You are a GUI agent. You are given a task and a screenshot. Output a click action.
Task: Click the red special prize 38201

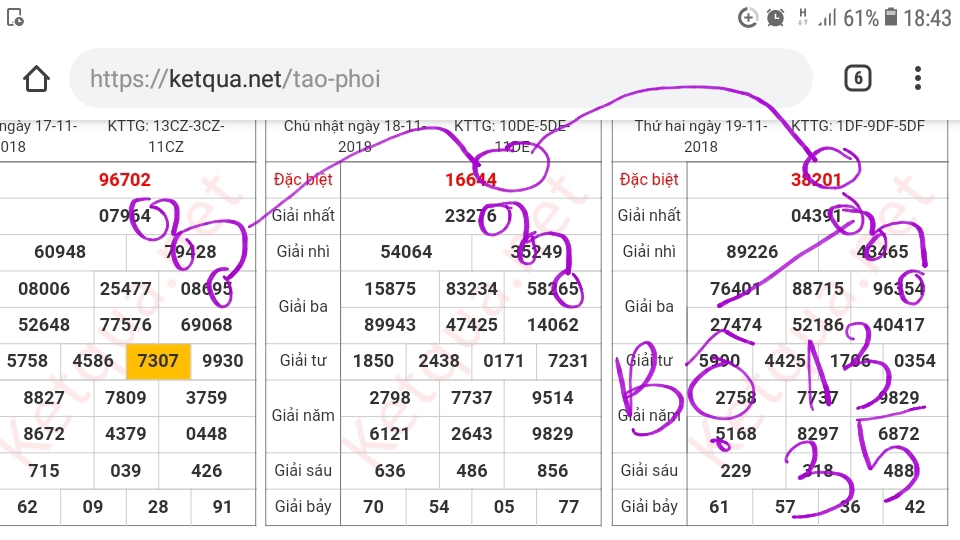(816, 180)
